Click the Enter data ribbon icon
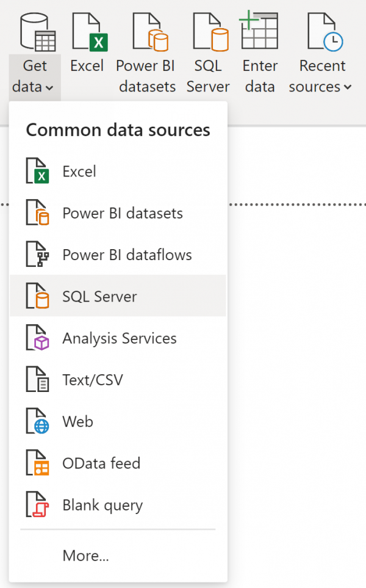The height and width of the screenshot is (588, 366). [x=259, y=29]
